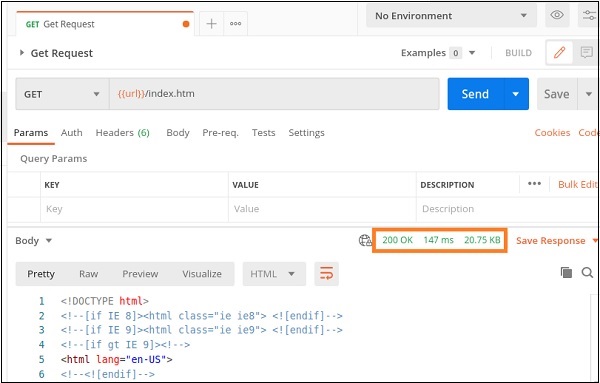Switch to the Headers (6) tab
Viewport: 600px width, 383px height.
pos(122,133)
